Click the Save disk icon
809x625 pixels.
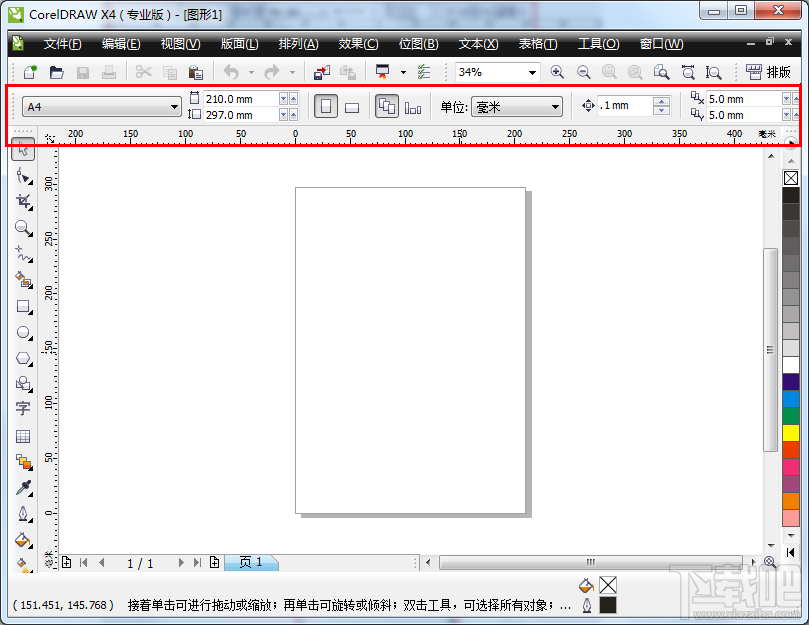[x=83, y=72]
